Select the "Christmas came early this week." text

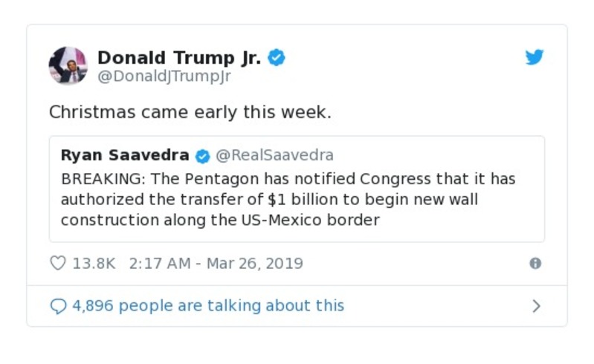(190, 112)
